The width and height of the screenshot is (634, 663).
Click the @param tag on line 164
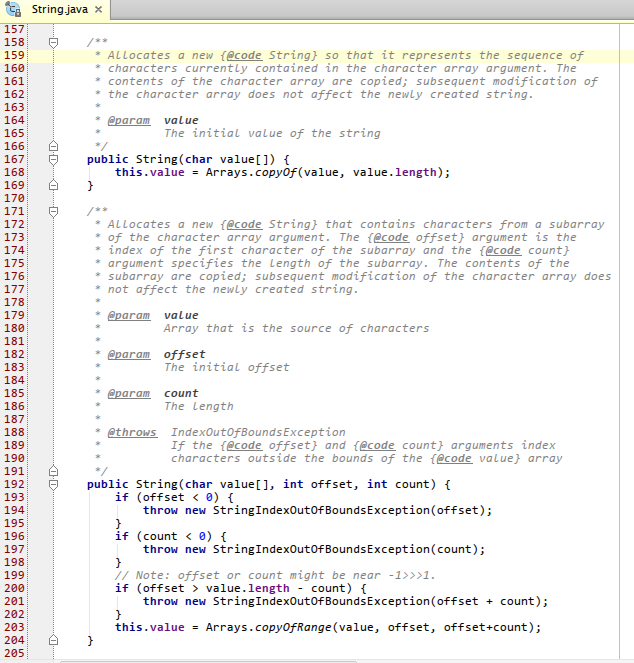click(129, 121)
